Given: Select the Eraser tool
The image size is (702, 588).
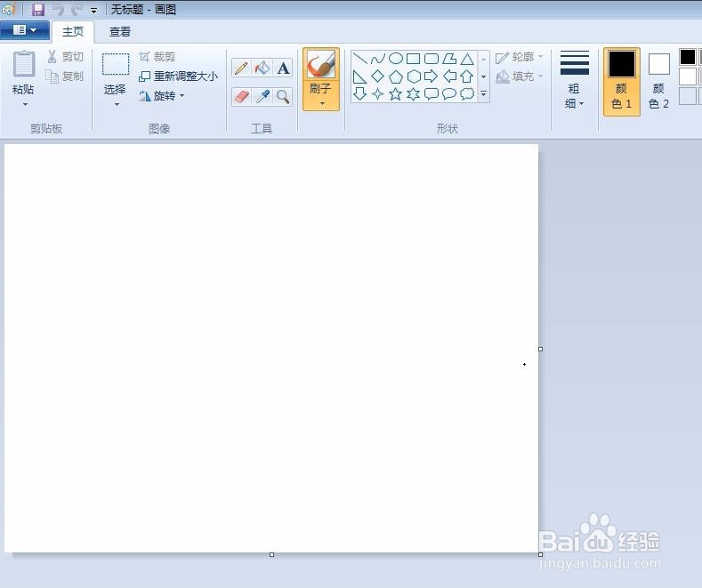Looking at the screenshot, I should click(241, 97).
